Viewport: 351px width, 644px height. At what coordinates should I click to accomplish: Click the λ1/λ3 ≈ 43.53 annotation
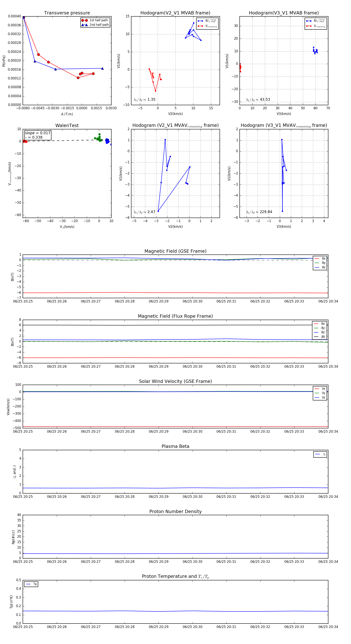(258, 100)
